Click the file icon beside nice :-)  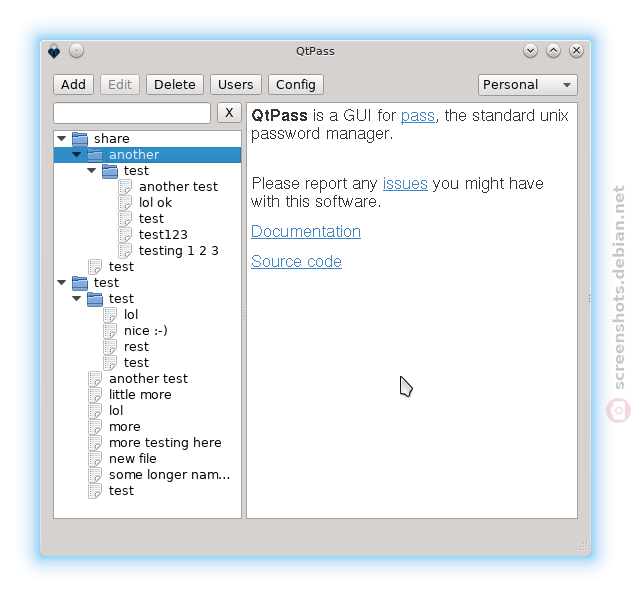[x=110, y=331]
